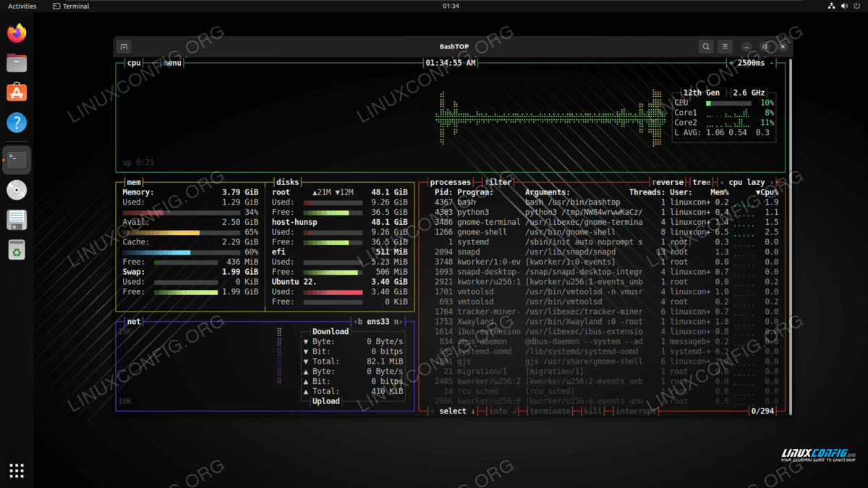Click the terminal search icon
Screen dimensions: 868x488
[x=706, y=47]
